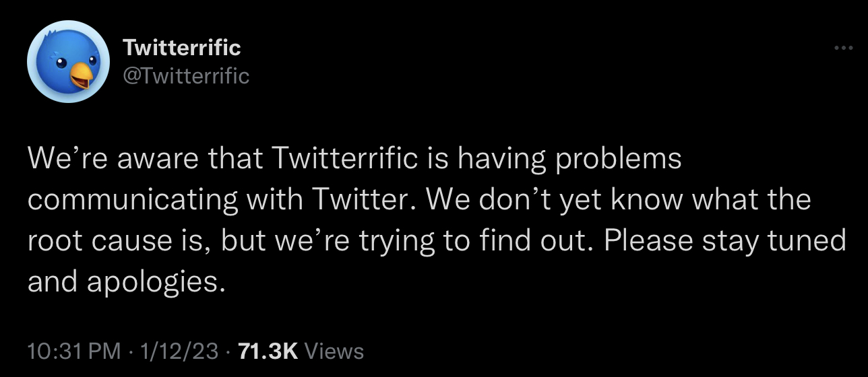Click the 1/12/23 post date
Image resolution: width=868 pixels, height=377 pixels.
tap(176, 351)
